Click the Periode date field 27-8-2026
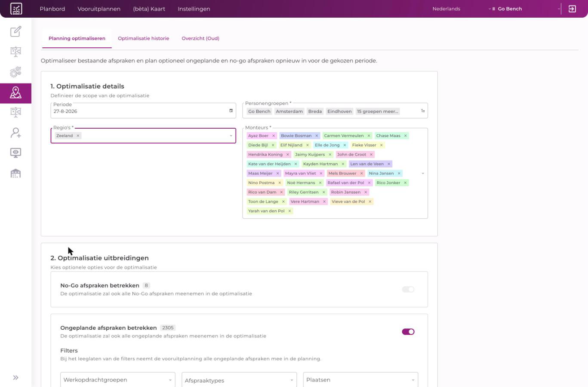 coord(143,111)
